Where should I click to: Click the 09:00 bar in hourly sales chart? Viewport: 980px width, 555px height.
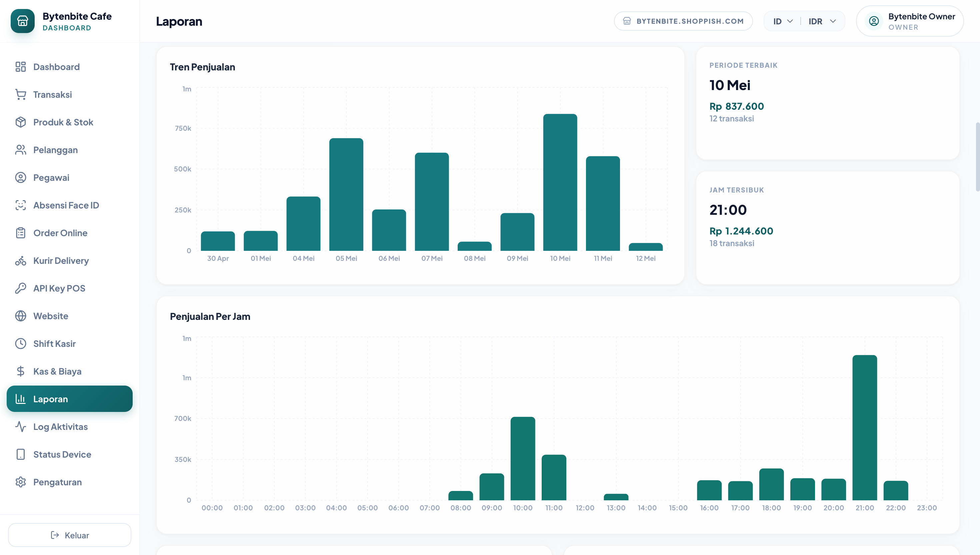tap(491, 487)
